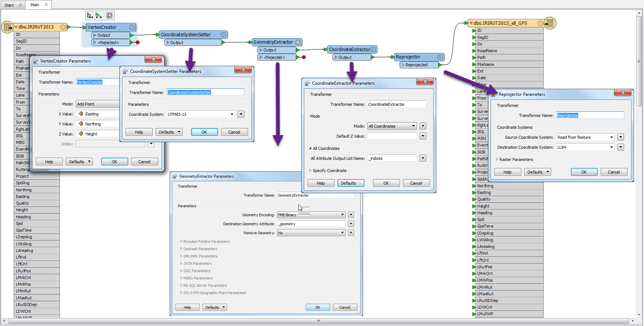The image size is (644, 326).
Task: Open the Geometry Encoding FME Binary dropdown
Action: [342, 215]
